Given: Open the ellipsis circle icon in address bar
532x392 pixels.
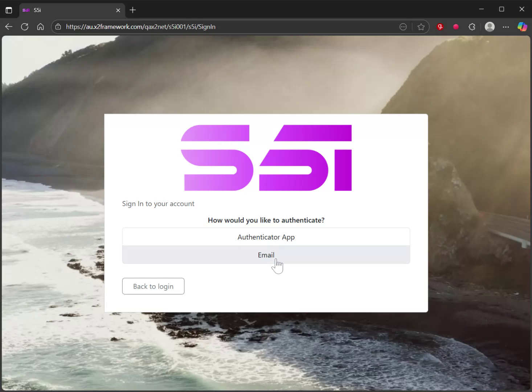Looking at the screenshot, I should [403, 26].
